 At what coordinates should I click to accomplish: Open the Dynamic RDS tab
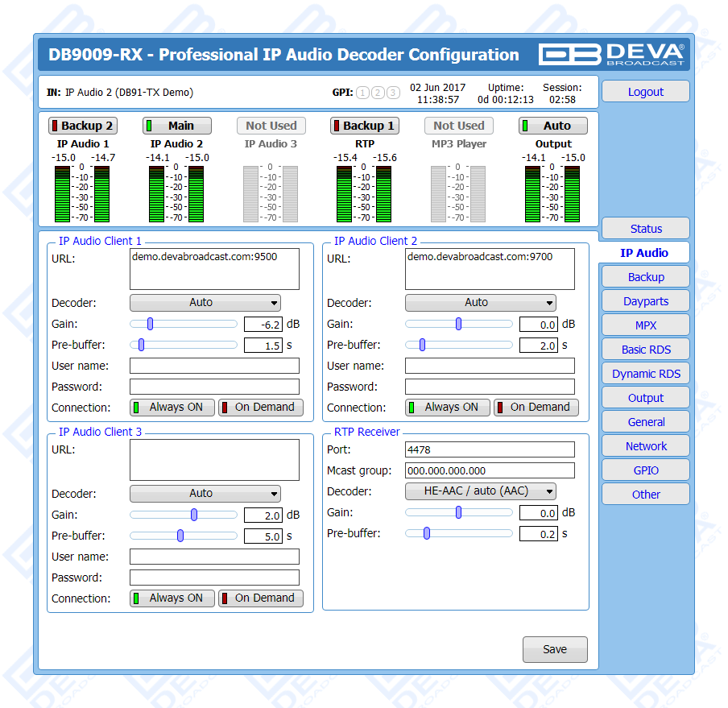[646, 374]
